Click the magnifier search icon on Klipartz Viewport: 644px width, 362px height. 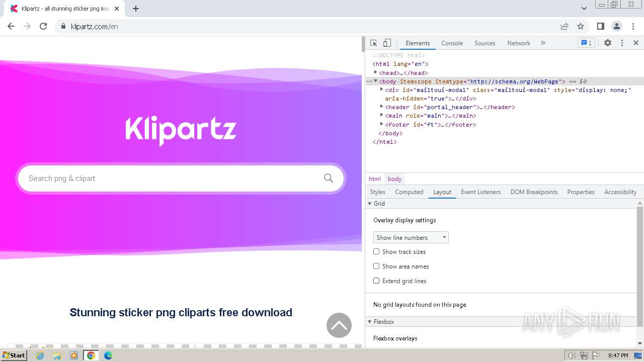(329, 178)
